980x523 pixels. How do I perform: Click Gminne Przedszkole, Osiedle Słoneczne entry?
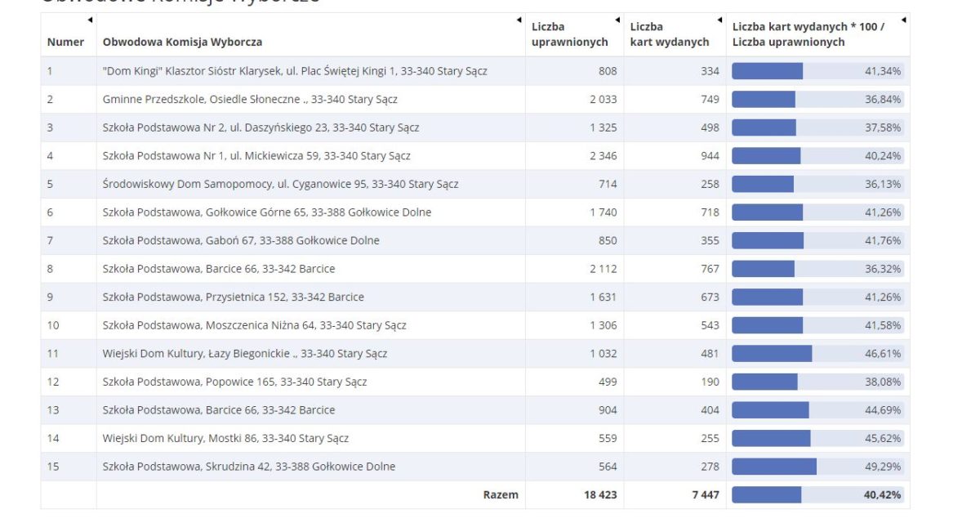[250, 100]
